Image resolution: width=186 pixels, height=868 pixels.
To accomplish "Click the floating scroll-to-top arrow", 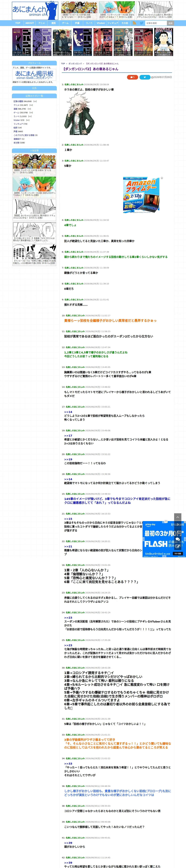I will coord(178,517).
